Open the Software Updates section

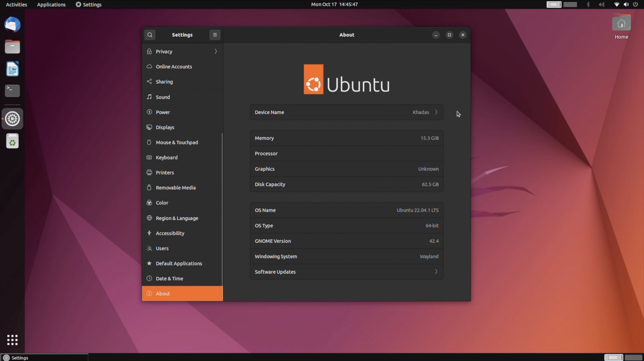pos(346,272)
